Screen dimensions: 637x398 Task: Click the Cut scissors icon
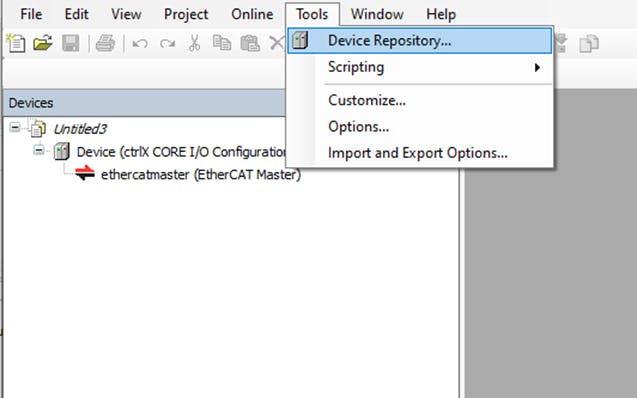click(x=194, y=43)
